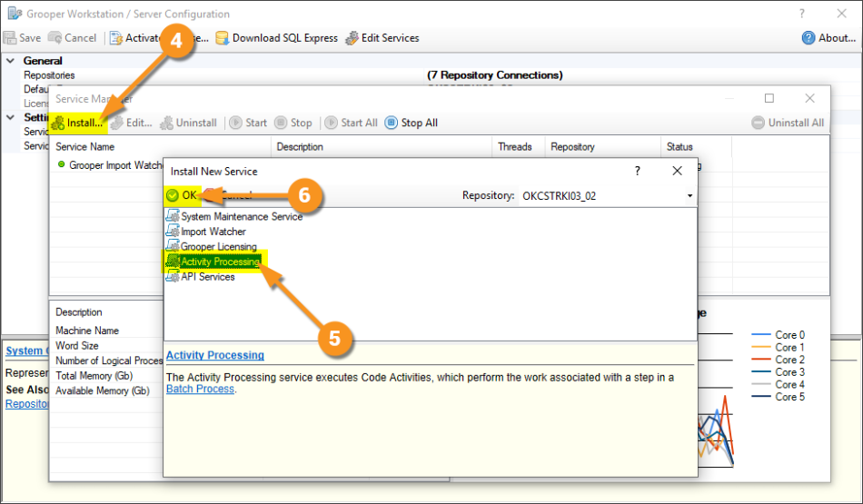
Task: Click the help question mark in main window
Action: coord(802,14)
